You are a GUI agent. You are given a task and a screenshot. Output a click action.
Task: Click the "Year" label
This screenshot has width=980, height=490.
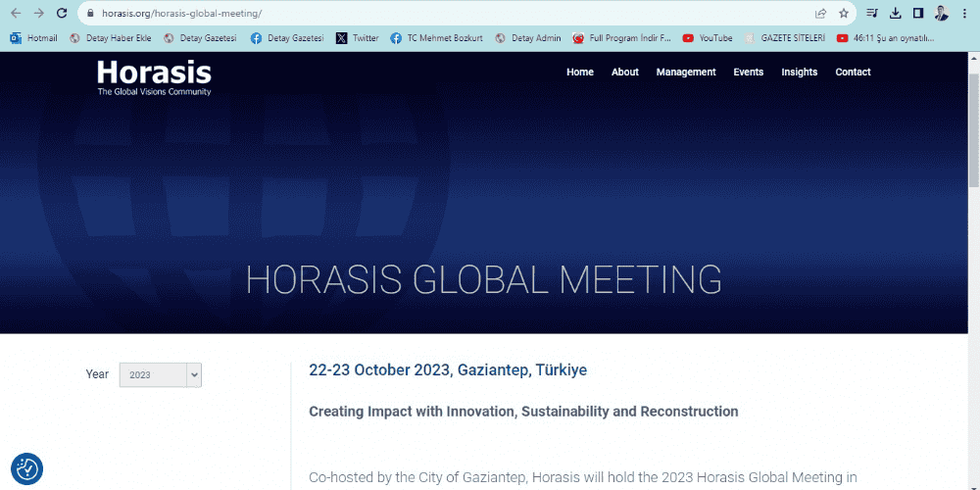coord(97,374)
